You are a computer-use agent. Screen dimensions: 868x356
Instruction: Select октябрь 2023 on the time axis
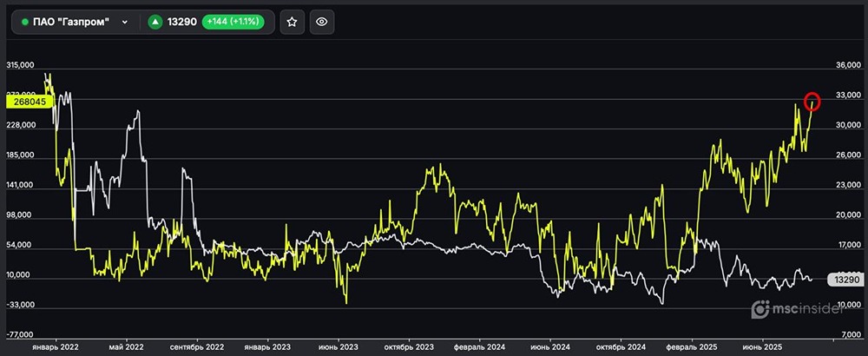[x=407, y=346]
